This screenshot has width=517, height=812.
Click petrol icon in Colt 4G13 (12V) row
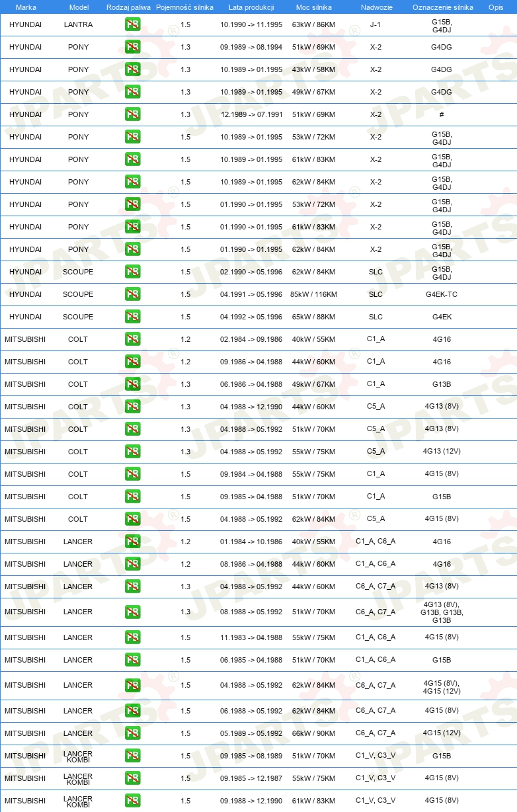132,452
